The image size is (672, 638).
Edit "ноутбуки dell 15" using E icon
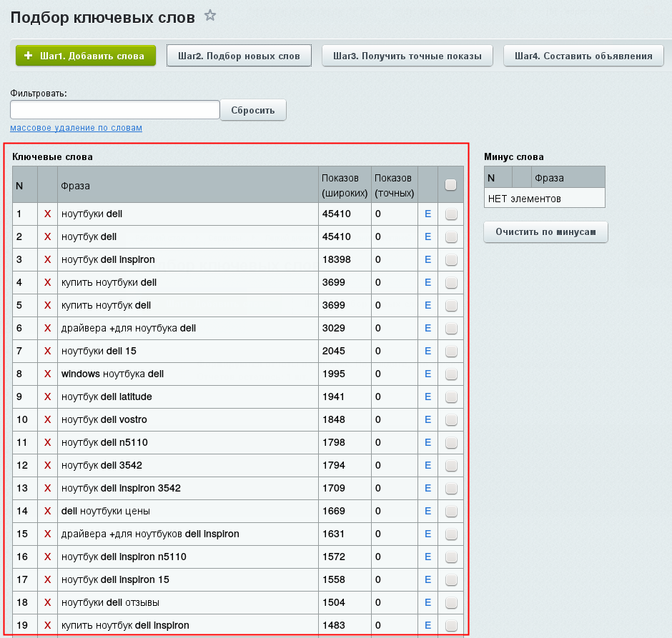coord(428,351)
